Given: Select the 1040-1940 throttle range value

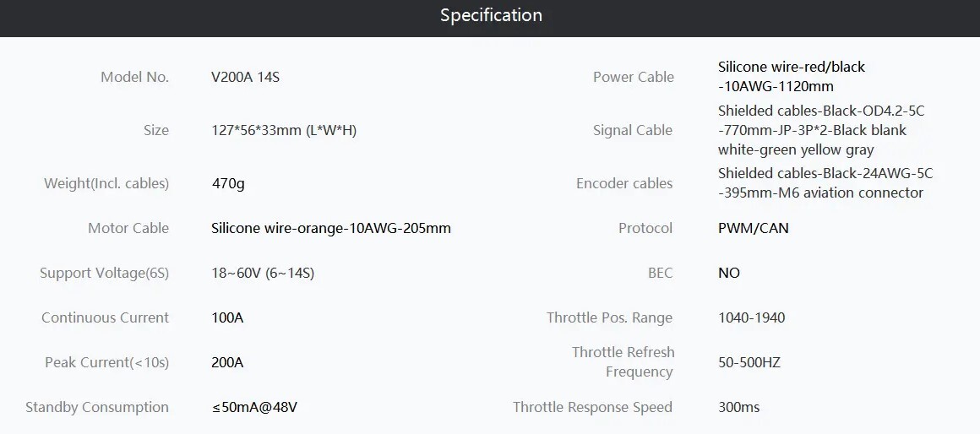Looking at the screenshot, I should click(751, 317).
